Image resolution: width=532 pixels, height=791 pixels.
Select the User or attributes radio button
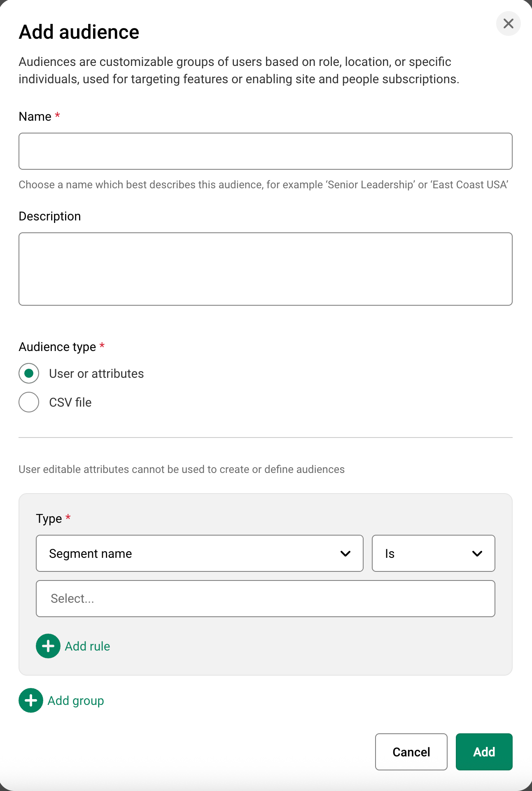29,373
